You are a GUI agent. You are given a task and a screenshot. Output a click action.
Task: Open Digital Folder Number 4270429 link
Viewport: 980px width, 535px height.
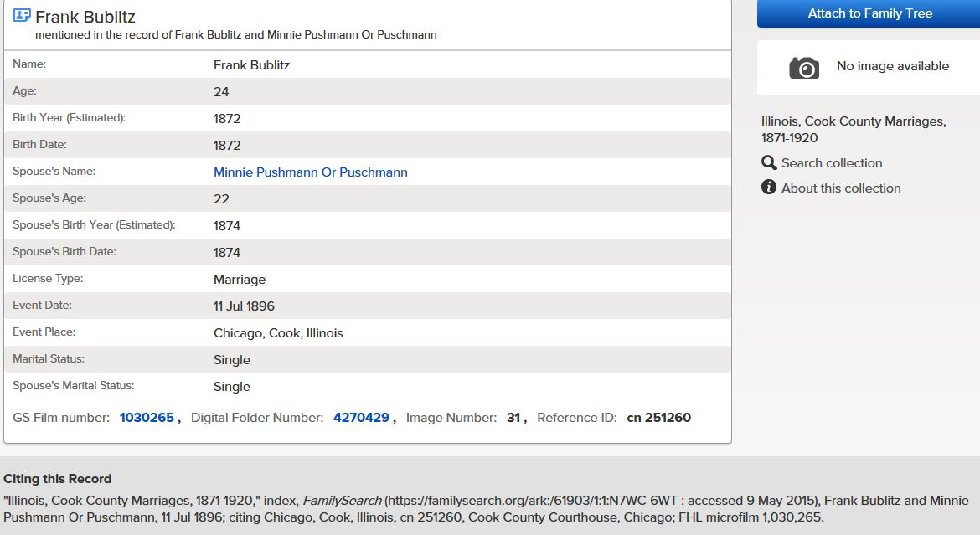click(x=361, y=418)
